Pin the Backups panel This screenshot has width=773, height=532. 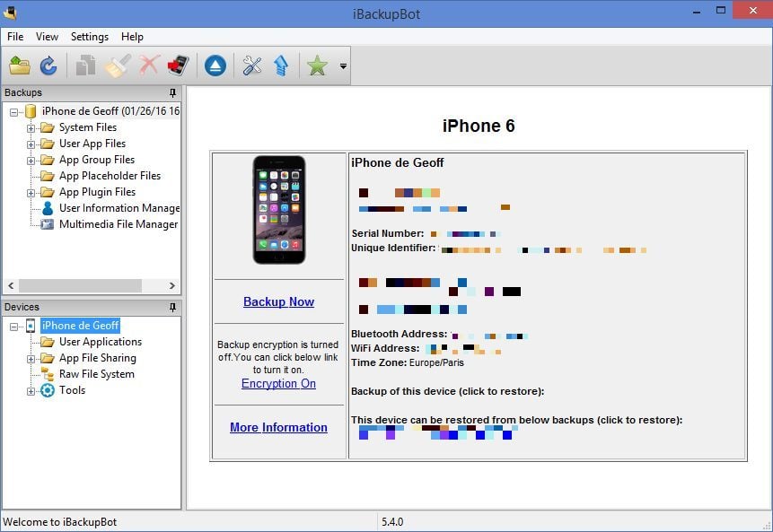pyautogui.click(x=172, y=92)
